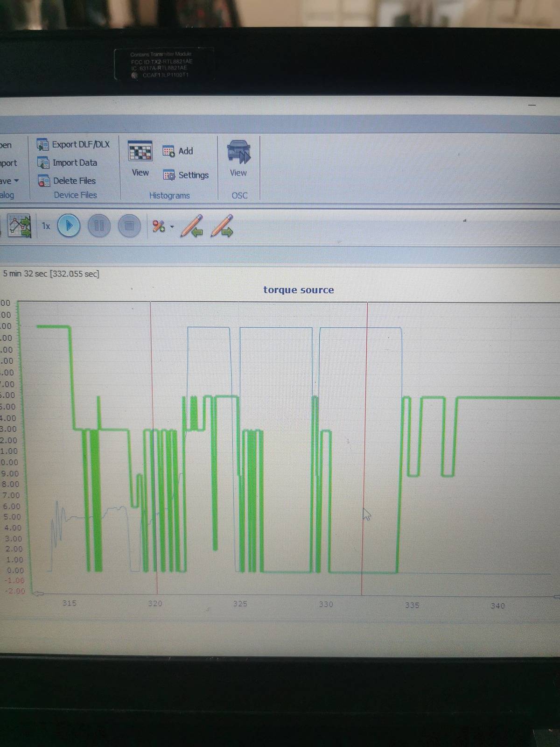Image resolution: width=560 pixels, height=747 pixels.
Task: Click the pencil with right arrow icon
Action: pos(222,226)
